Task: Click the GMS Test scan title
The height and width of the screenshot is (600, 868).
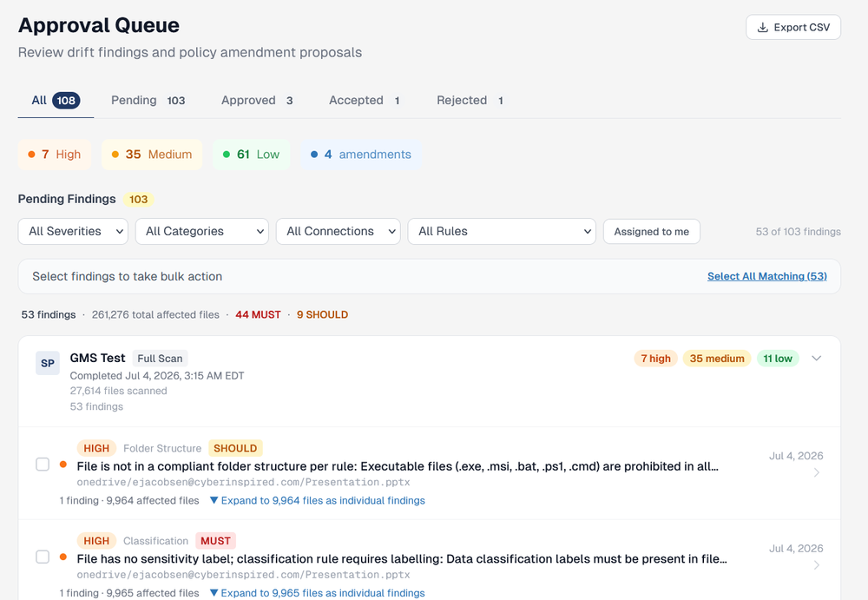Action: click(97, 358)
